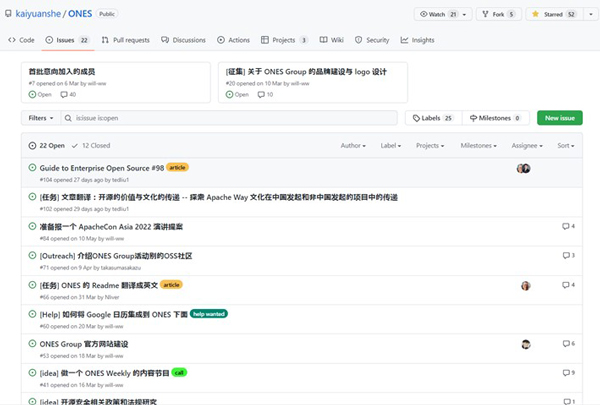The width and height of the screenshot is (600, 405).
Task: Open the Wiki tab
Action: point(332,40)
